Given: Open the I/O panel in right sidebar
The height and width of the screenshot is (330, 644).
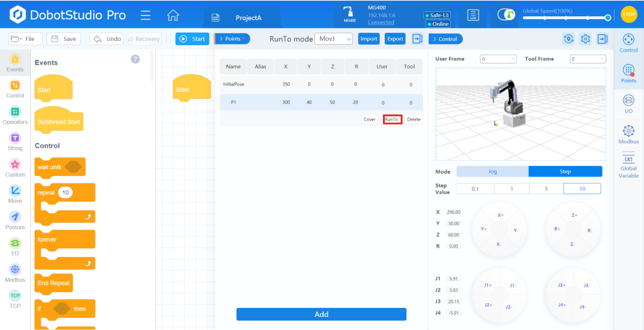Looking at the screenshot, I should [x=628, y=104].
